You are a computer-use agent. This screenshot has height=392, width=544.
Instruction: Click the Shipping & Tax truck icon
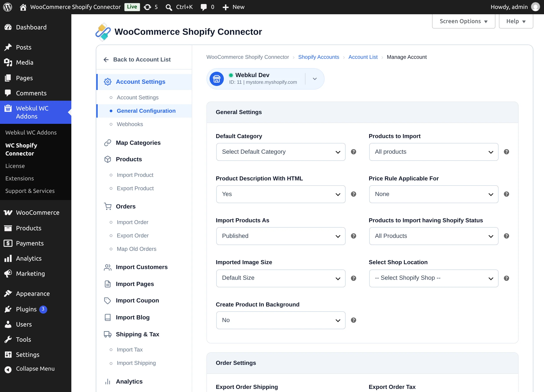[x=108, y=334]
